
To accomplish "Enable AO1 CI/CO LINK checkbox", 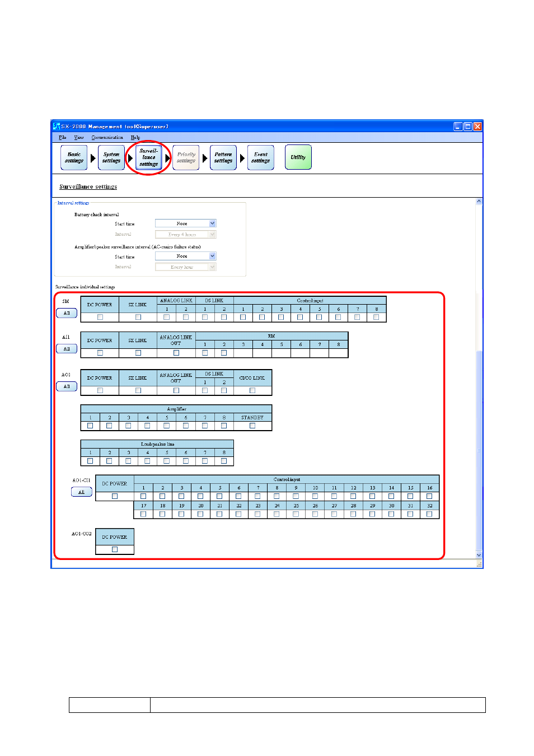I will (252, 390).
